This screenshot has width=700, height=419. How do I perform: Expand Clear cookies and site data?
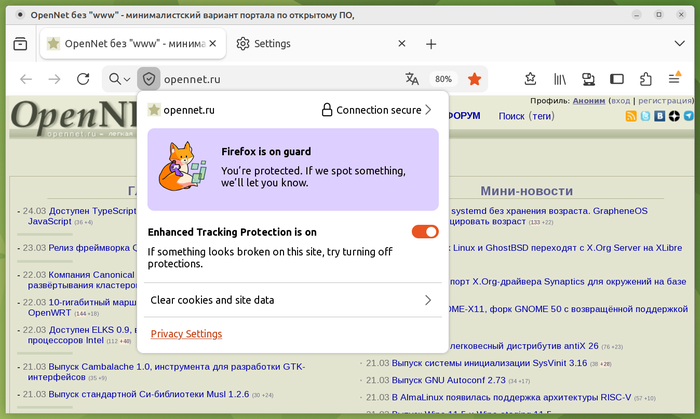tap(290, 300)
